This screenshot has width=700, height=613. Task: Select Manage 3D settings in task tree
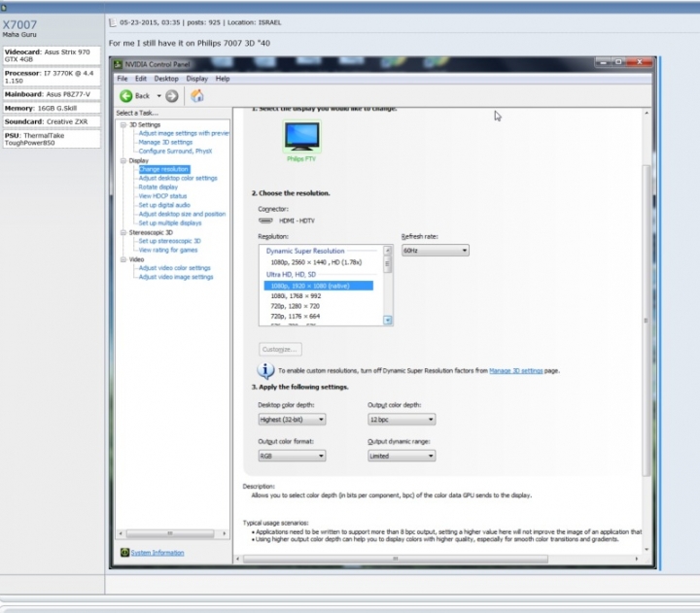point(165,142)
